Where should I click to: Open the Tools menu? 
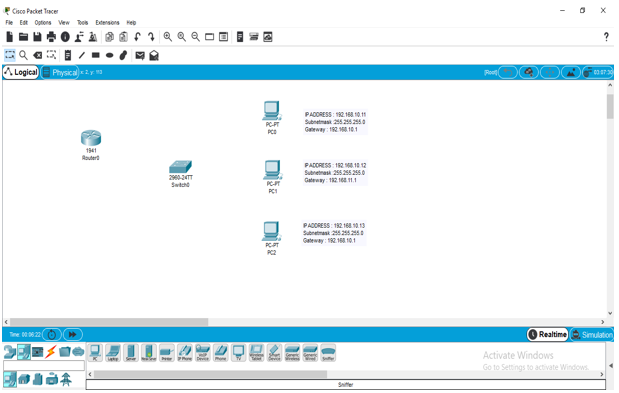click(83, 22)
